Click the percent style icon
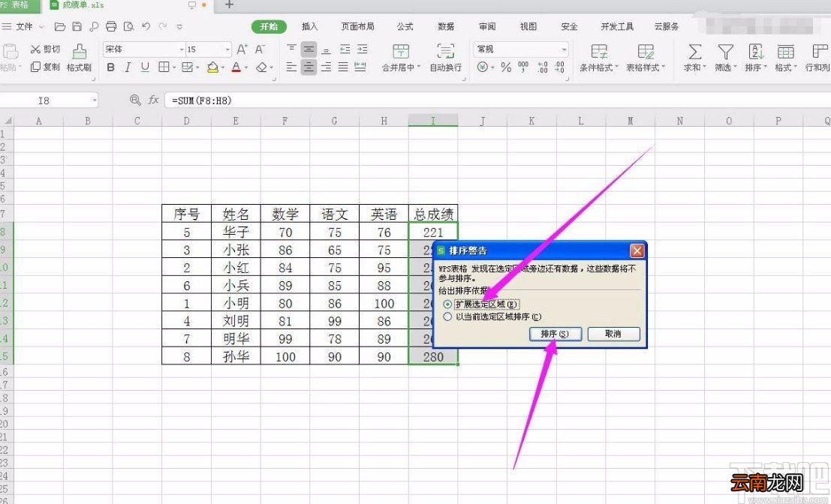831x504 pixels. (506, 67)
